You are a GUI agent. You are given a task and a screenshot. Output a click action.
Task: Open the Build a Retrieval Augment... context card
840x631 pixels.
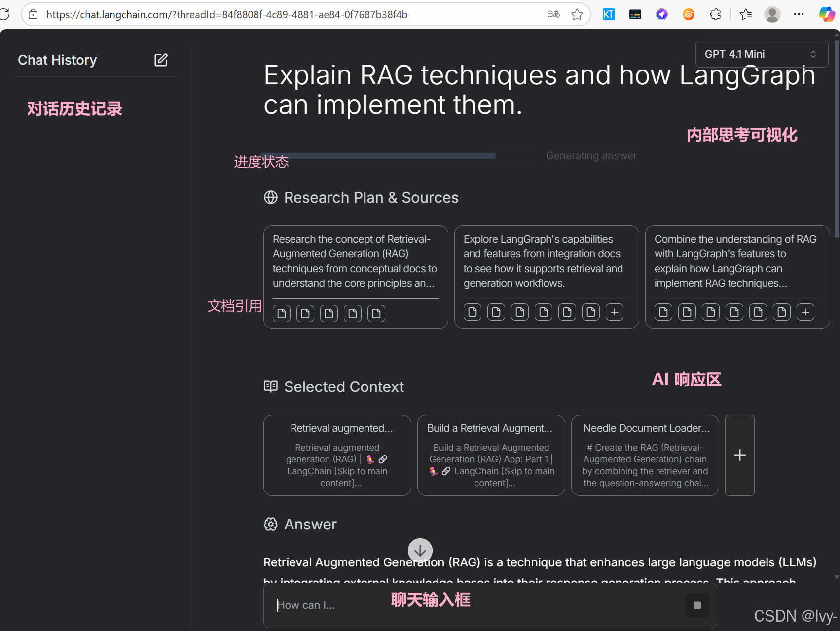(491, 455)
